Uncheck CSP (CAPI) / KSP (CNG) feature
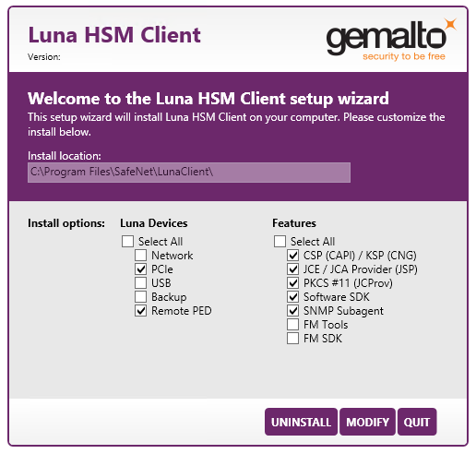 [x=293, y=256]
